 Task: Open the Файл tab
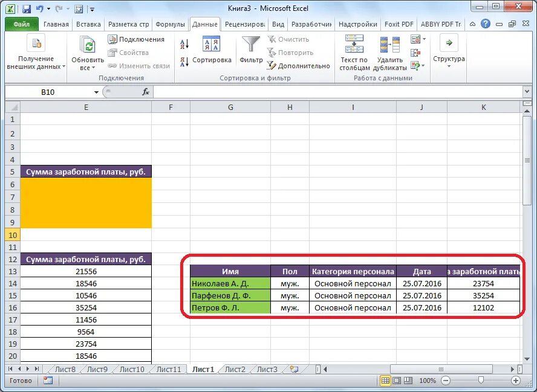tap(22, 24)
